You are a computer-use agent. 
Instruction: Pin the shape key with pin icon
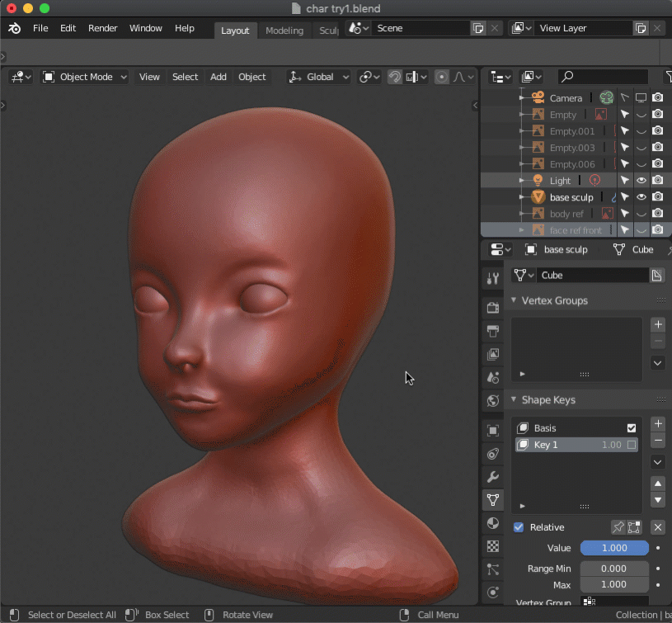pos(618,527)
